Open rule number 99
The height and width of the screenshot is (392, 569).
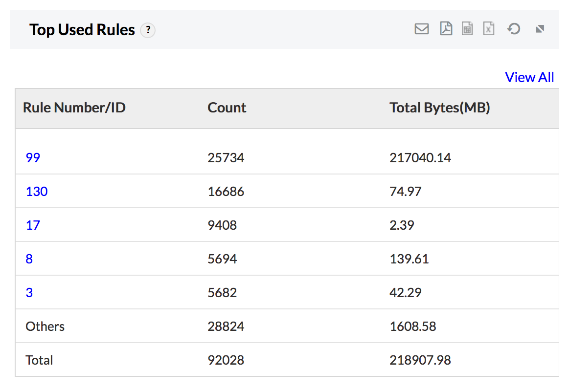[33, 157]
